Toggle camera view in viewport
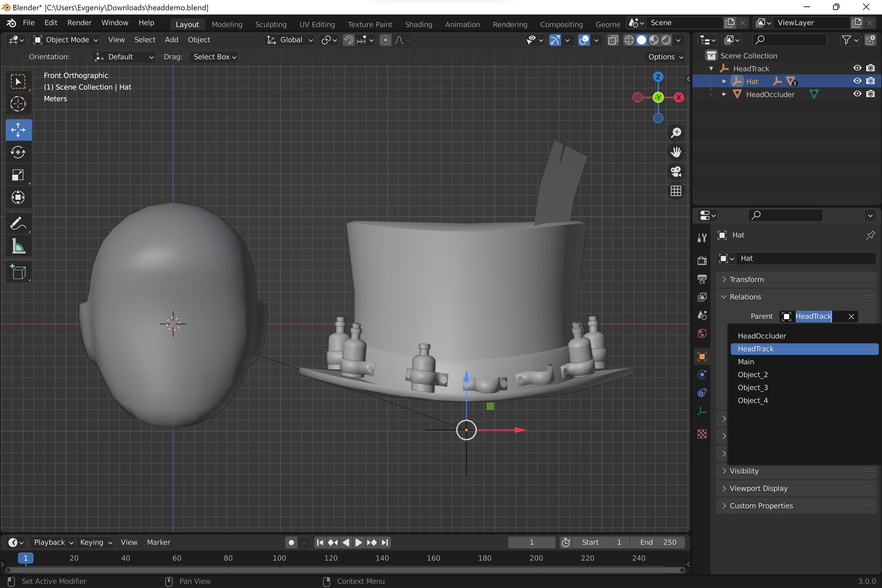 (676, 172)
